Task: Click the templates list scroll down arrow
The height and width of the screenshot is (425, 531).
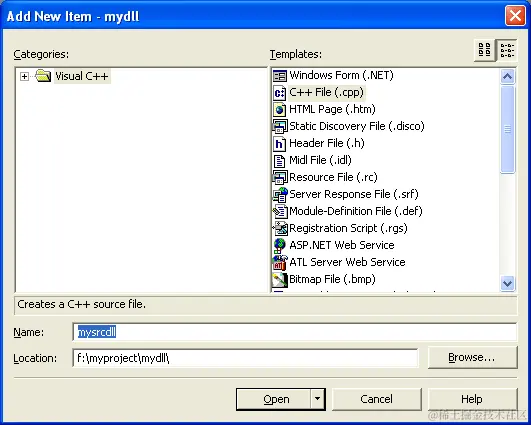Action: [507, 283]
